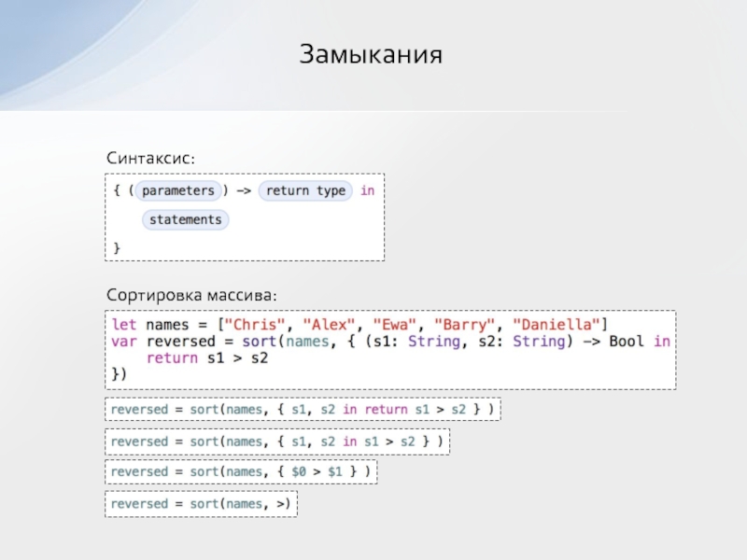The height and width of the screenshot is (560, 747).
Task: Click the "parameters" placeholder pill
Action: click(178, 191)
